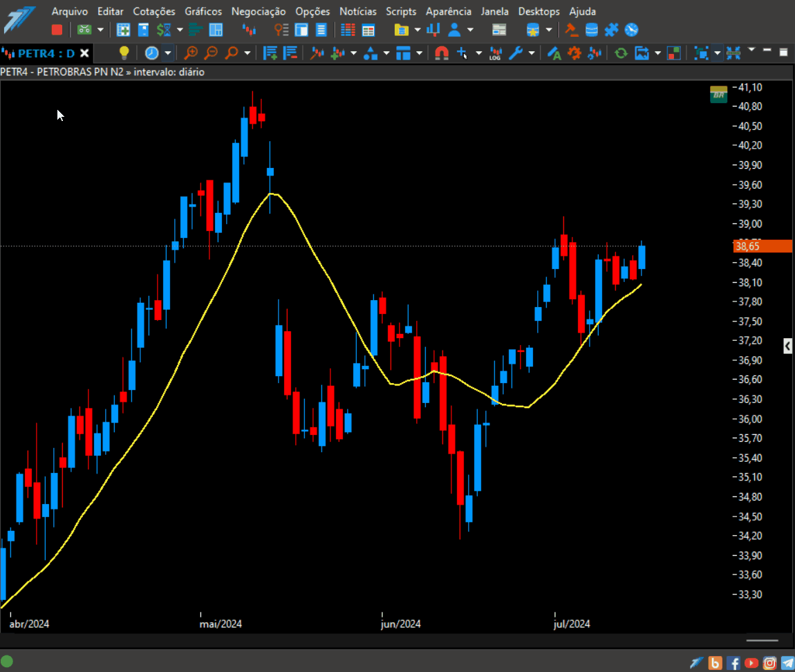Open the Aparência menu

449,11
